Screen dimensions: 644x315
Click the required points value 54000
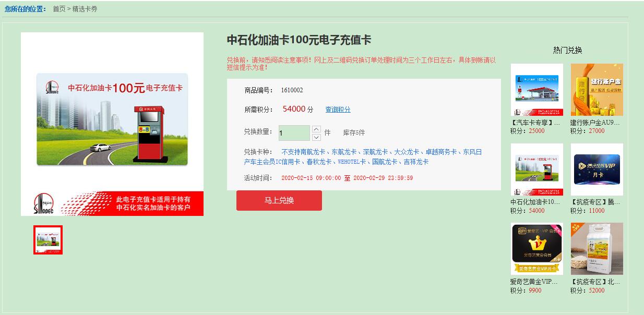tap(294, 109)
